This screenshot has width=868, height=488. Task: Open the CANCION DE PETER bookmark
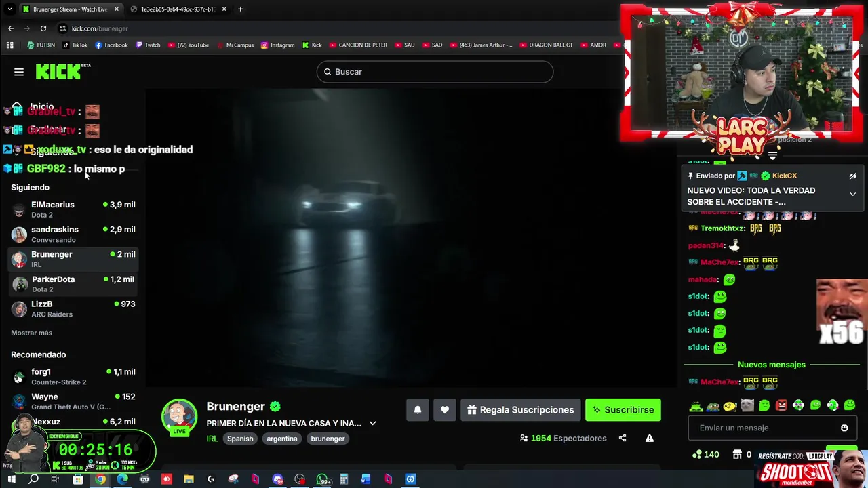[357, 45]
